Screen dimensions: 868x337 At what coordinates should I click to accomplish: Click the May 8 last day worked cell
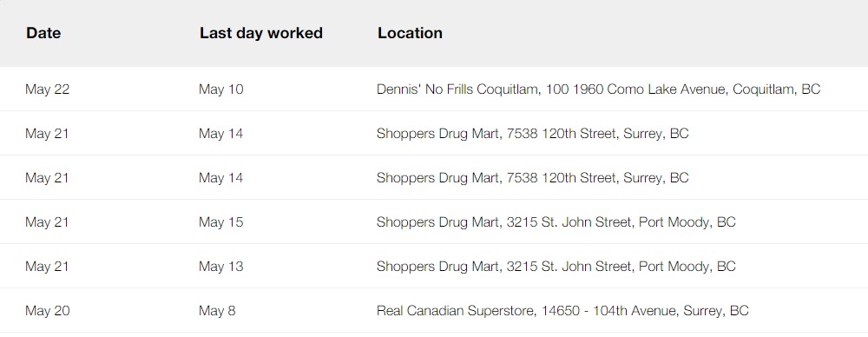coord(217,311)
